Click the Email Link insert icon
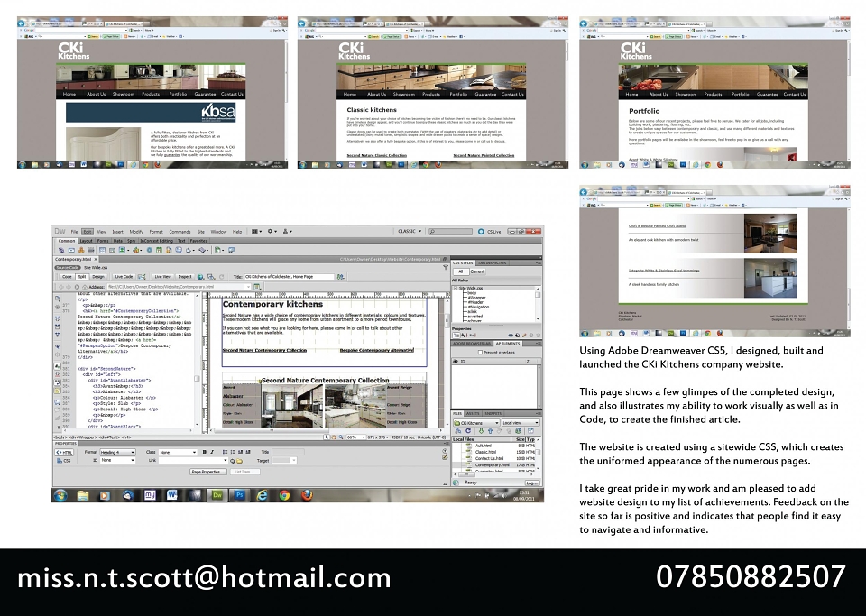 click(x=71, y=250)
